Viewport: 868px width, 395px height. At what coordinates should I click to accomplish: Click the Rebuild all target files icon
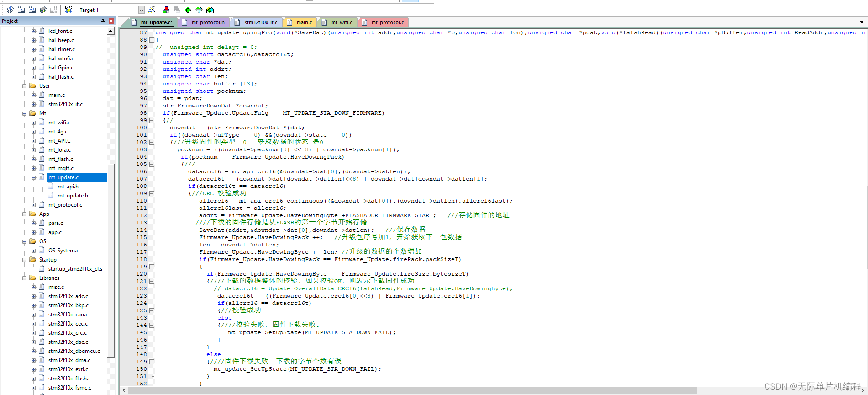tap(32, 10)
